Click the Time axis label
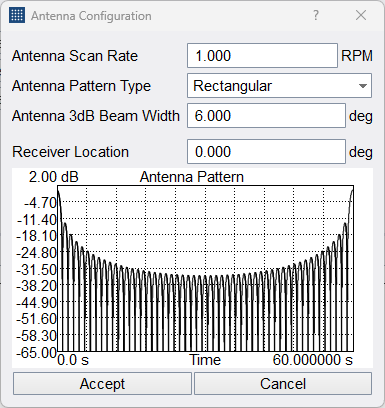385x408 pixels. point(205,360)
